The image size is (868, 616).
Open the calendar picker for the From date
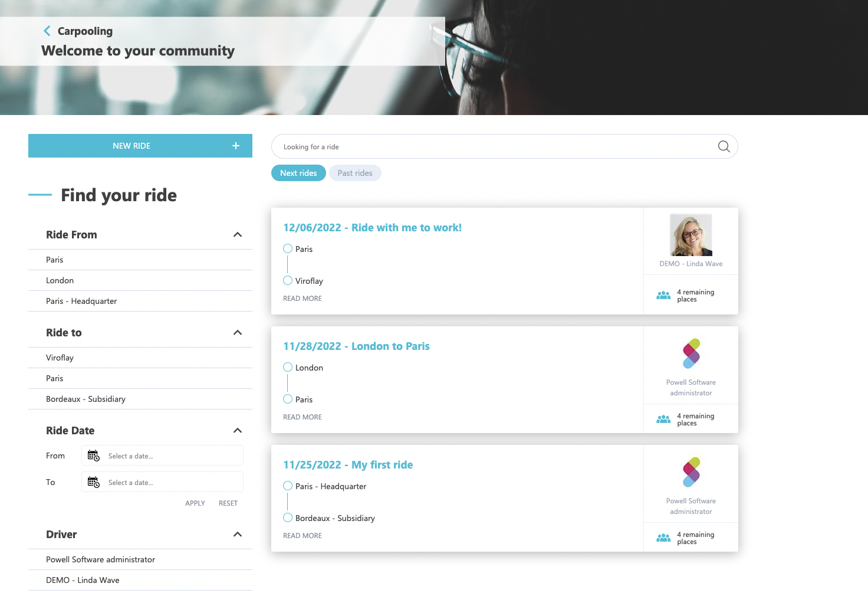pyautogui.click(x=93, y=455)
